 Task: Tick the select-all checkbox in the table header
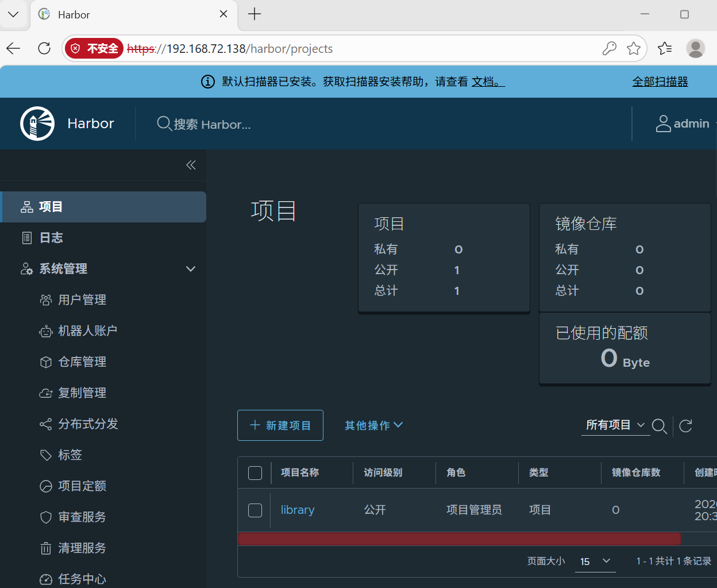(x=255, y=473)
